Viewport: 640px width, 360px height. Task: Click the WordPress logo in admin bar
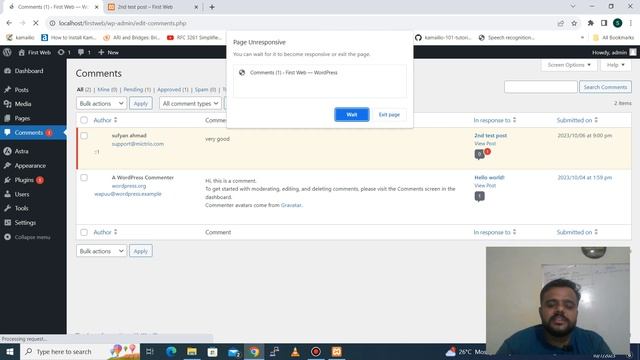pos(7,52)
